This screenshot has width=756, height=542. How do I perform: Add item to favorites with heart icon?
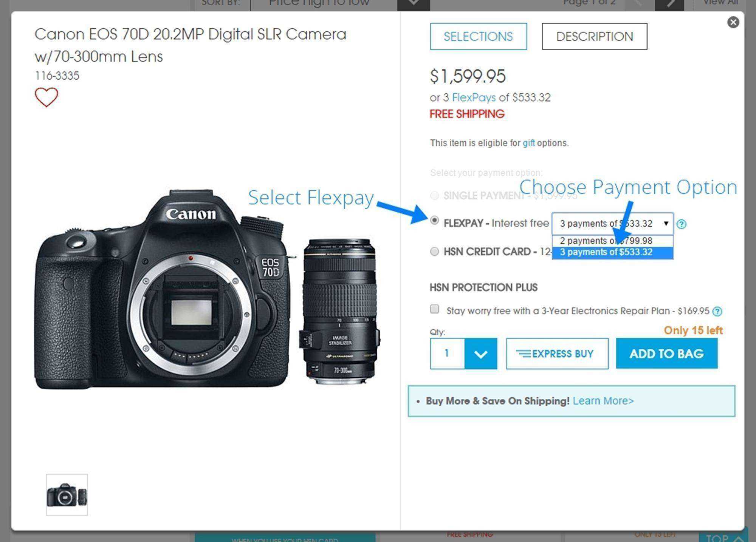pyautogui.click(x=46, y=97)
